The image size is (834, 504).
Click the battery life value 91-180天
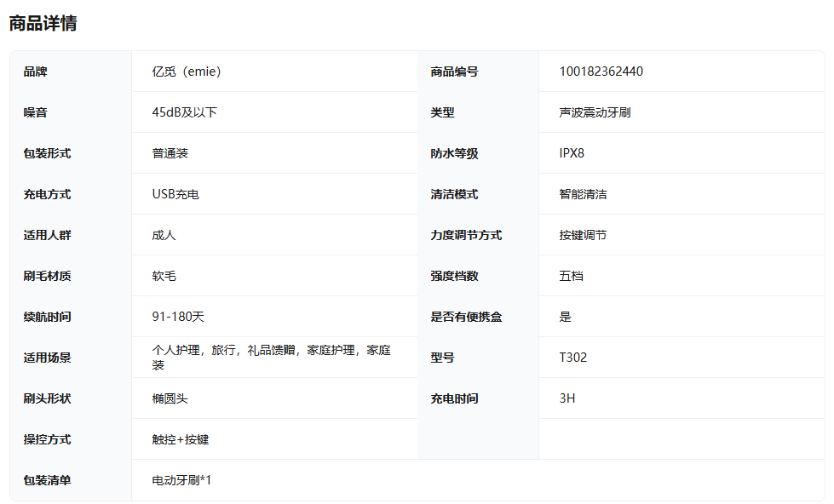point(178,317)
